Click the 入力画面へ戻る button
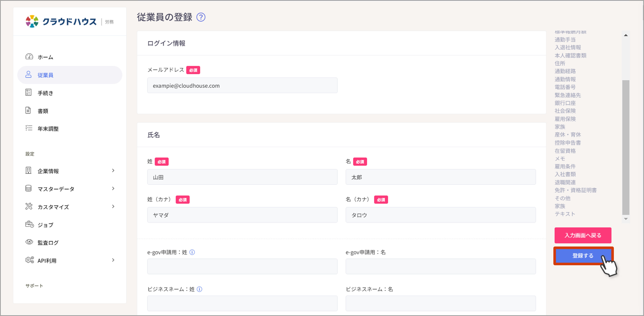The image size is (644, 316). pyautogui.click(x=583, y=235)
